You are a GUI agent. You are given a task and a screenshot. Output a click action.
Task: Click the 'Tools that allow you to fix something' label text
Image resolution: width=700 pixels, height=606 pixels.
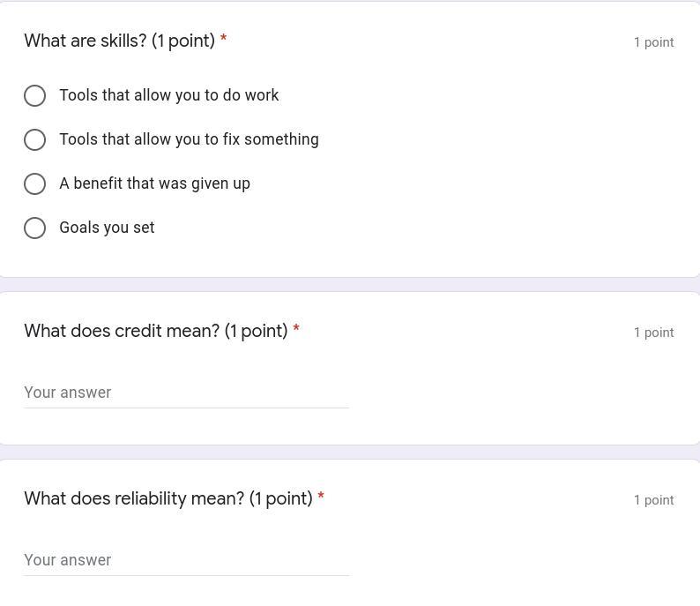(190, 139)
